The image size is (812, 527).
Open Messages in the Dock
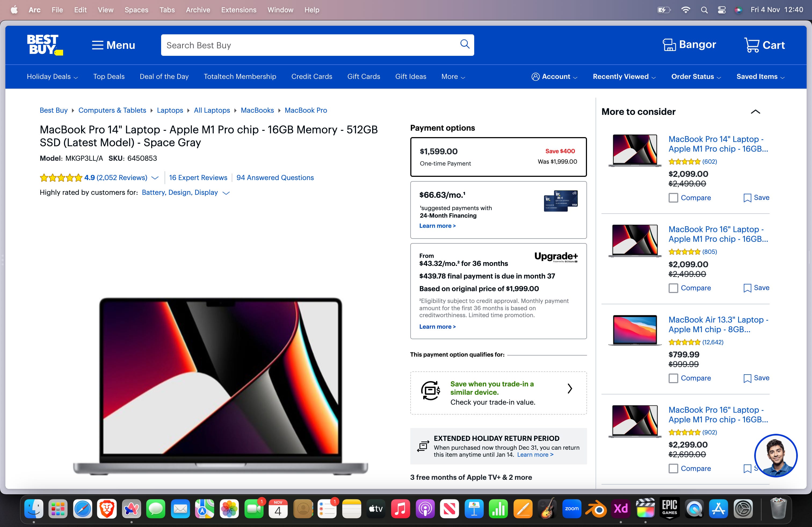point(156,509)
